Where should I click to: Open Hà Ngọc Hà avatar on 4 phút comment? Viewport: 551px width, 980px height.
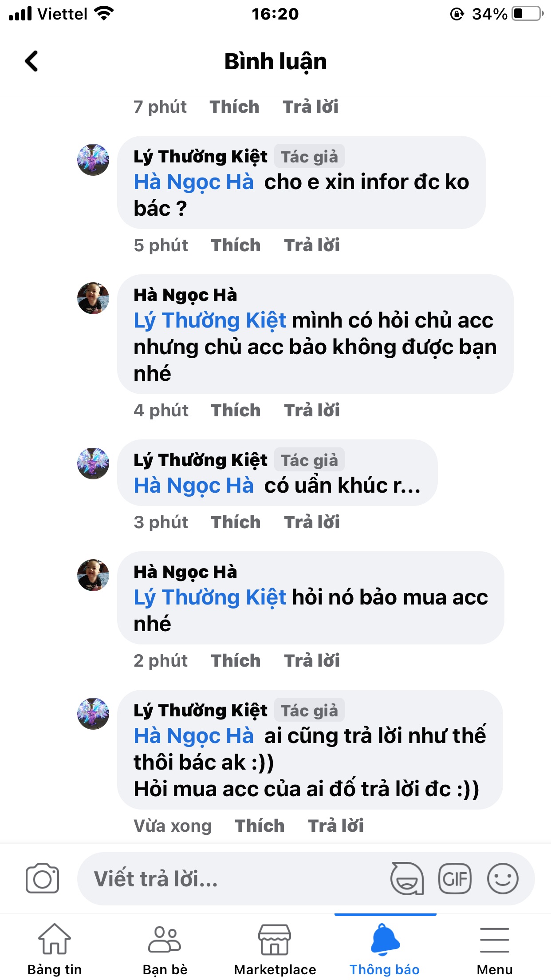(93, 298)
